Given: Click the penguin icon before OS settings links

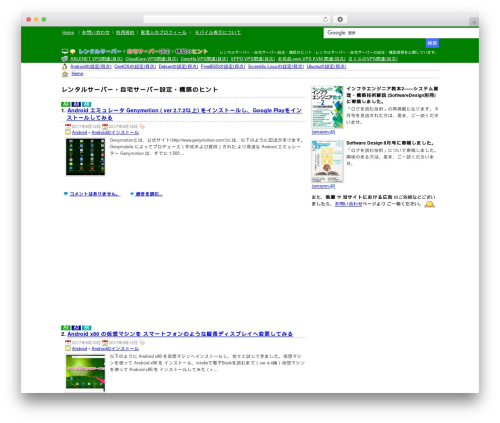Looking at the screenshot, I should click(65, 66).
